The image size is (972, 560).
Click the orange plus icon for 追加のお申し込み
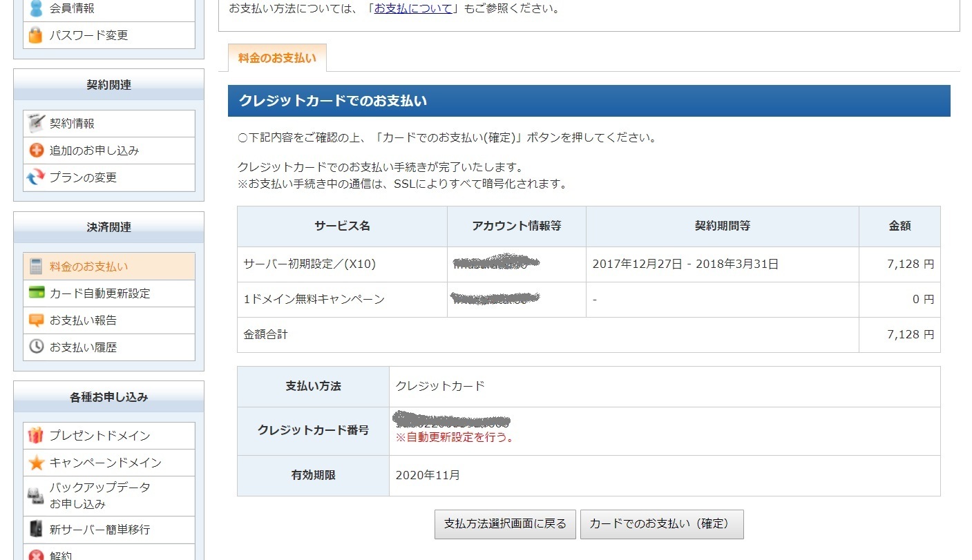36,151
